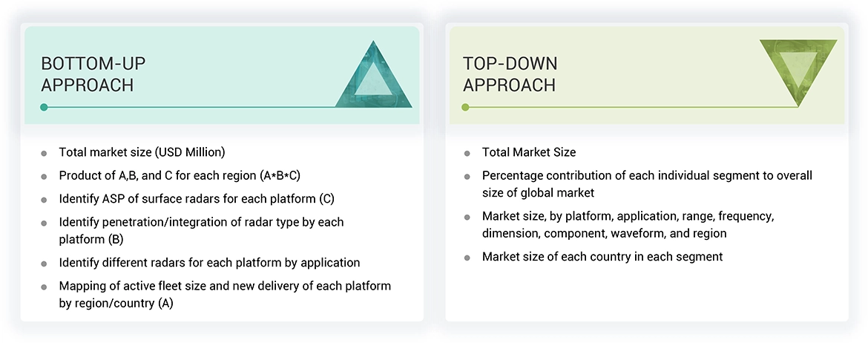Screen dimensions: 868x343
Task: Click the bullet beside Total market size (USD Million)
Action: 45,153
